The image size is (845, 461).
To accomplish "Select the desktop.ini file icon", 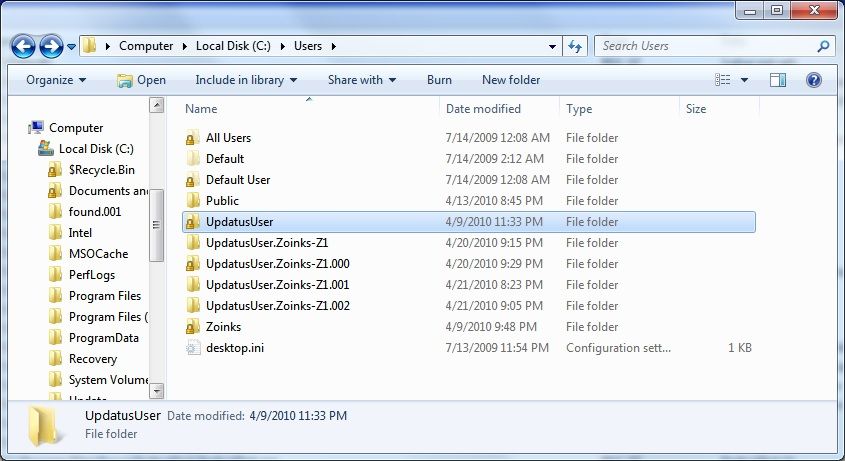I will 192,348.
